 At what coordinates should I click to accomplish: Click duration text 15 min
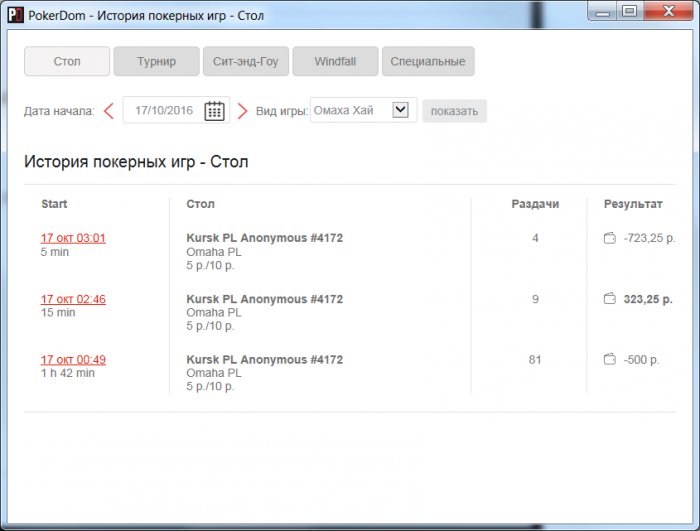58,312
